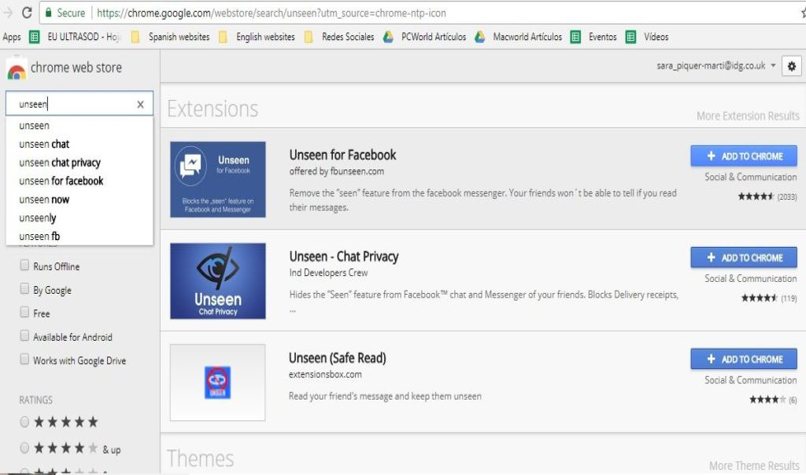This screenshot has height=475, width=806.
Task: Enable the Runs Offline checkbox
Action: 25,267
